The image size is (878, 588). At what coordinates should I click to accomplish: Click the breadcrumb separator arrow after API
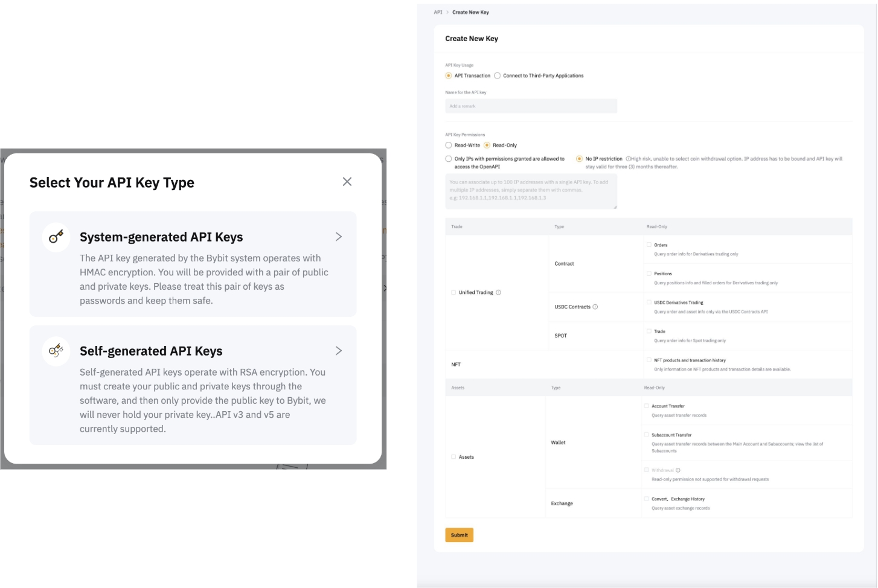[x=447, y=12]
